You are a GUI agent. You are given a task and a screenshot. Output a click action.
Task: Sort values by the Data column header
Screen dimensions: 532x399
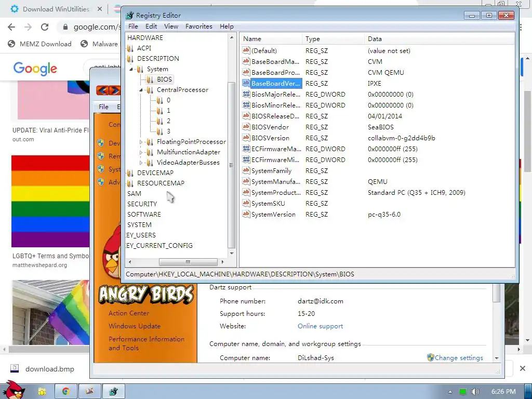440,39
